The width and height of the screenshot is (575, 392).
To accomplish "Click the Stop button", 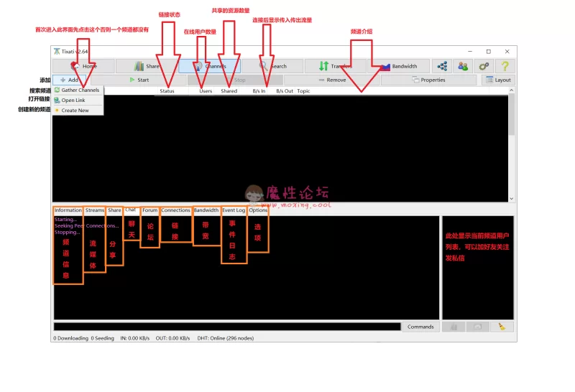I will [x=236, y=80].
